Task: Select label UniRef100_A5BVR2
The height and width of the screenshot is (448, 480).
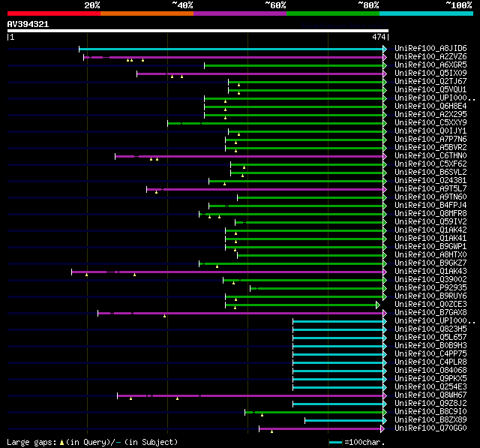Action: coord(430,148)
